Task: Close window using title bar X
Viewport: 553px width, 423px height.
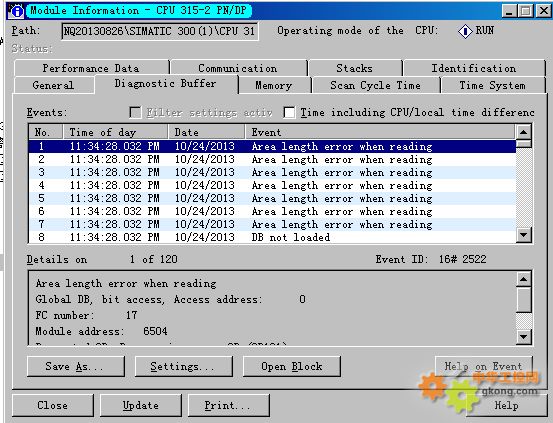Action: tap(543, 11)
